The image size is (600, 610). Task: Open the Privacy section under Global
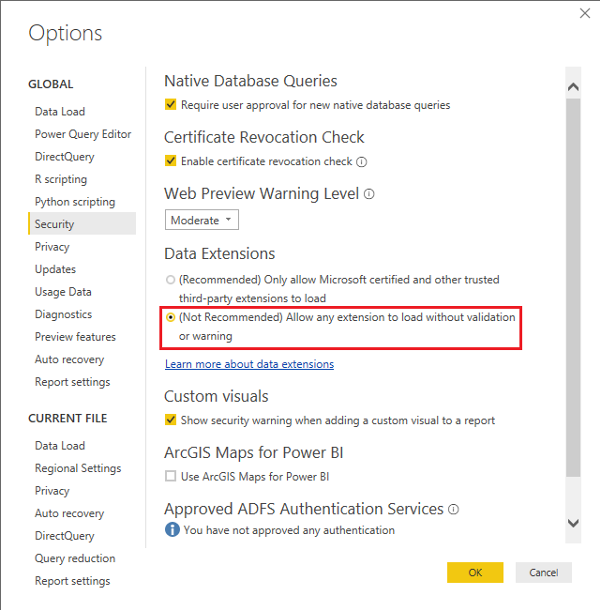pyautogui.click(x=52, y=247)
